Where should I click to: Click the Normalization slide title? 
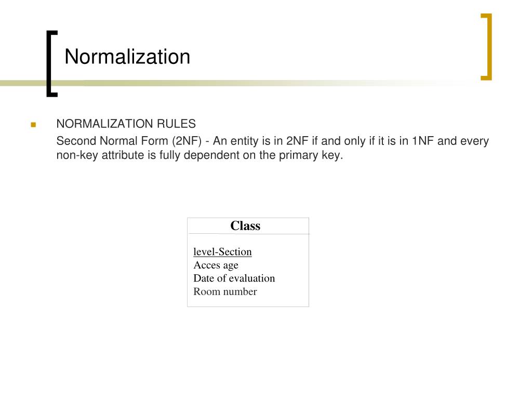127,56
